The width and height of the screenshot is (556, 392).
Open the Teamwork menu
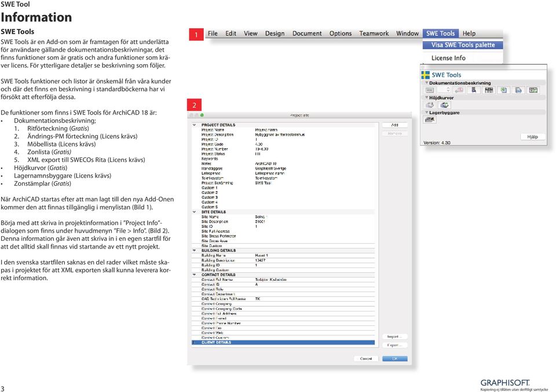374,34
